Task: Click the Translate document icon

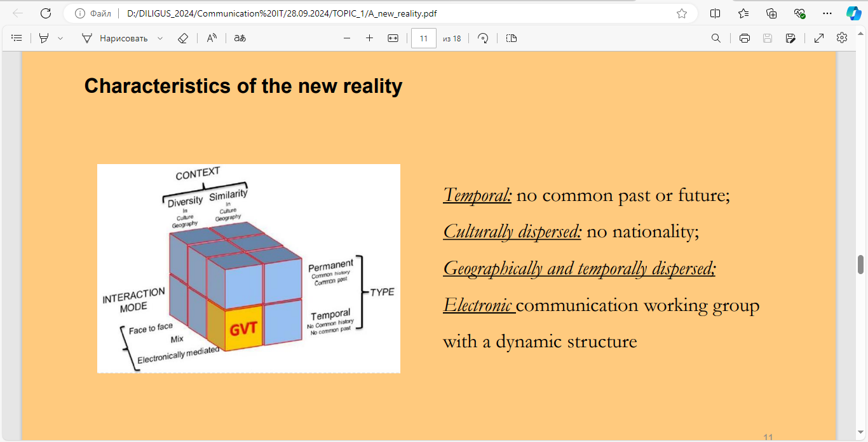Action: (240, 38)
